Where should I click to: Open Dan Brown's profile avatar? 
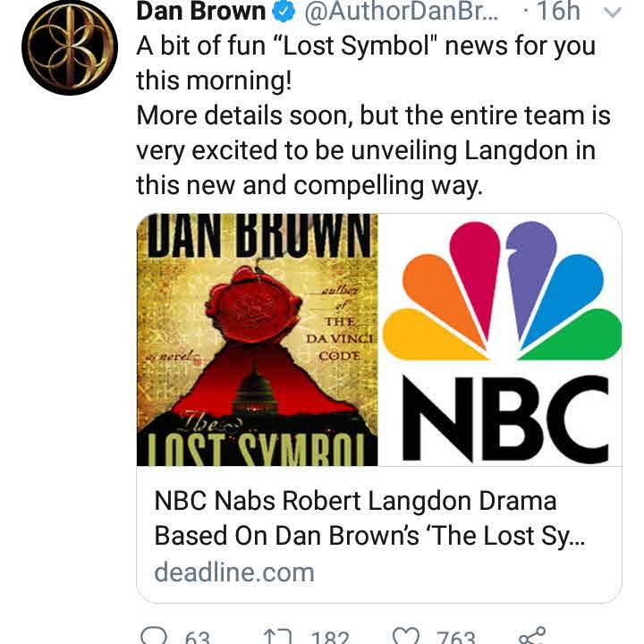pyautogui.click(x=70, y=47)
